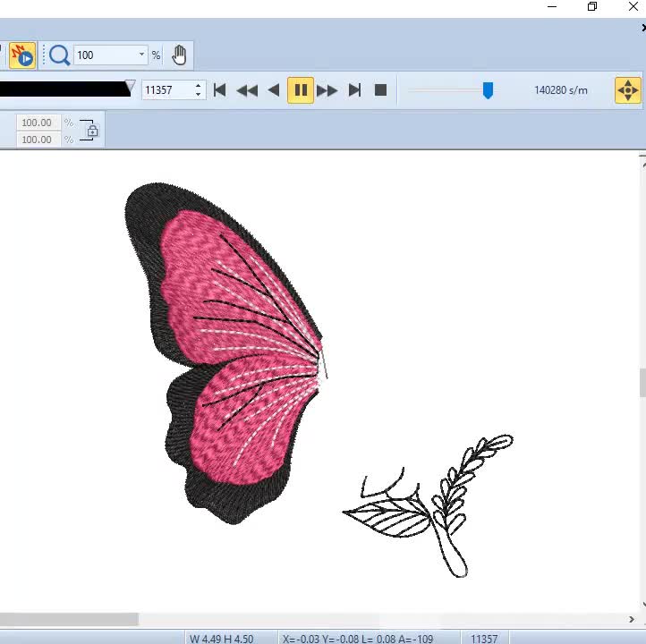This screenshot has width=646, height=644.
Task: Click the top scale percentage field
Action: [x=37, y=123]
